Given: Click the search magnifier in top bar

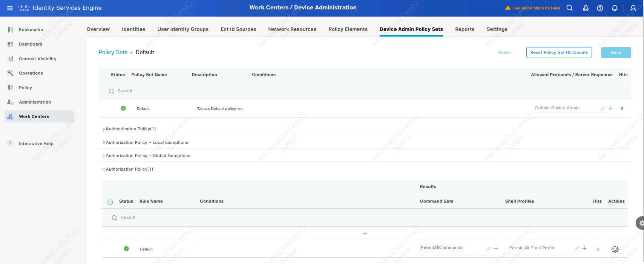Looking at the screenshot, I should pos(569,8).
